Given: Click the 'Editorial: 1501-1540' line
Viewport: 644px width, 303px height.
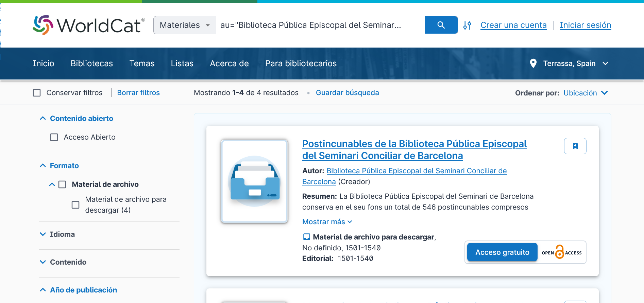Looking at the screenshot, I should (x=338, y=259).
